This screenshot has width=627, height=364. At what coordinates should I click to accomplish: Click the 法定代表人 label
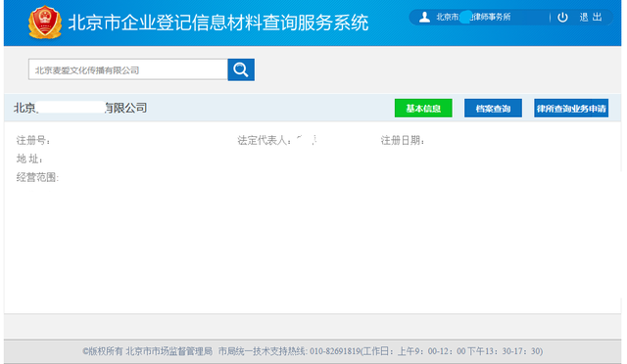[265, 140]
